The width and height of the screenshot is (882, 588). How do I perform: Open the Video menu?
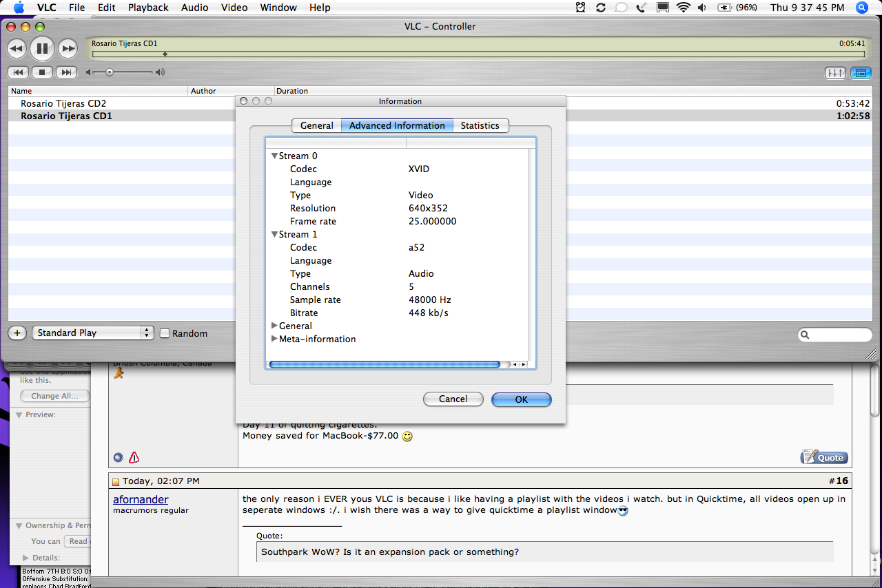[x=234, y=8]
